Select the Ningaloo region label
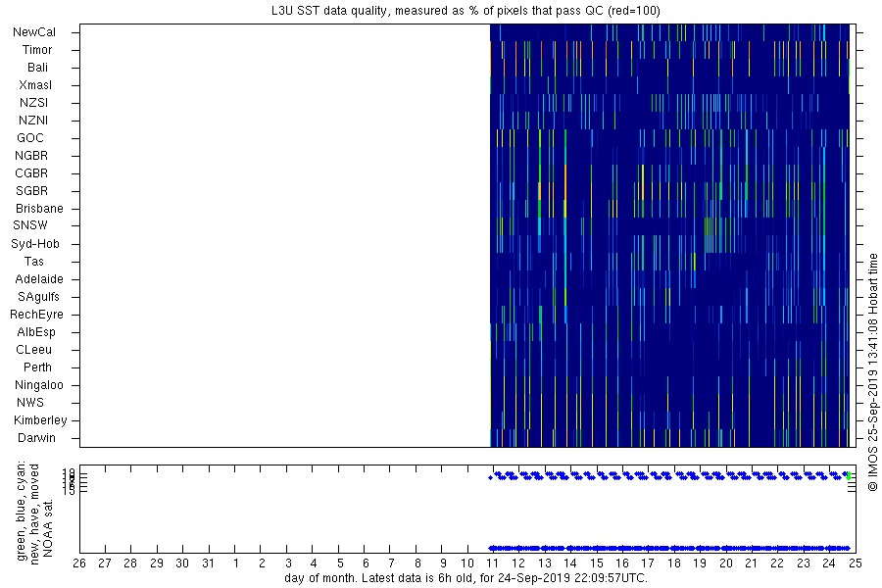The width and height of the screenshot is (882, 588). click(x=39, y=385)
